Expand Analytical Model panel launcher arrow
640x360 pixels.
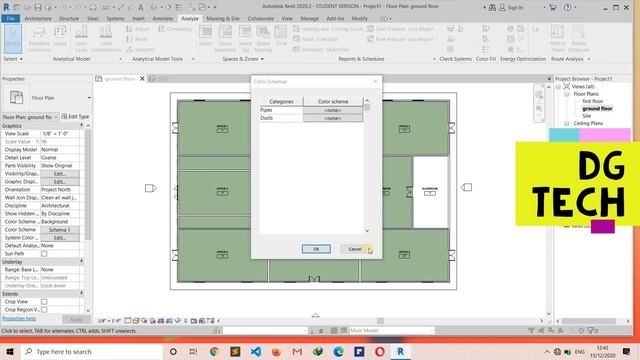pos(120,59)
